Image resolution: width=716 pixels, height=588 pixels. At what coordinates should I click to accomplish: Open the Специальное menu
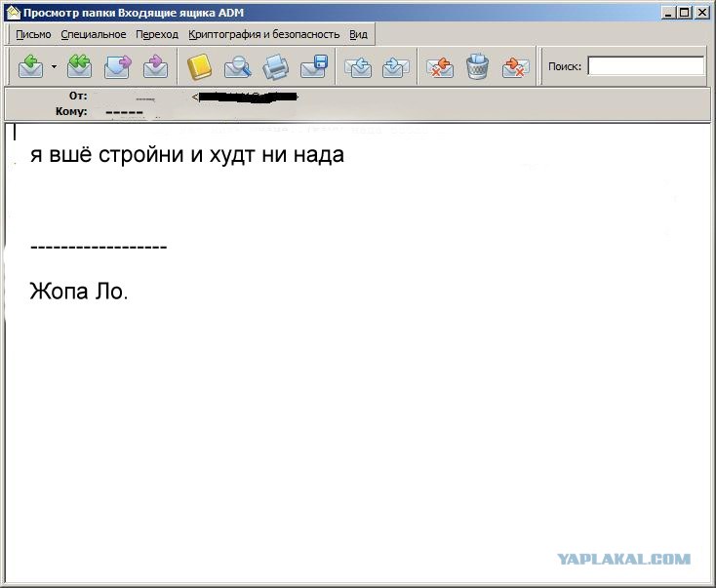(x=93, y=35)
